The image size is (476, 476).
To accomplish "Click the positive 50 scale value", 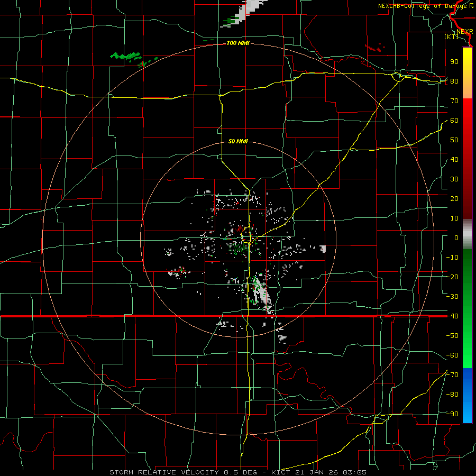I will tap(454, 140).
